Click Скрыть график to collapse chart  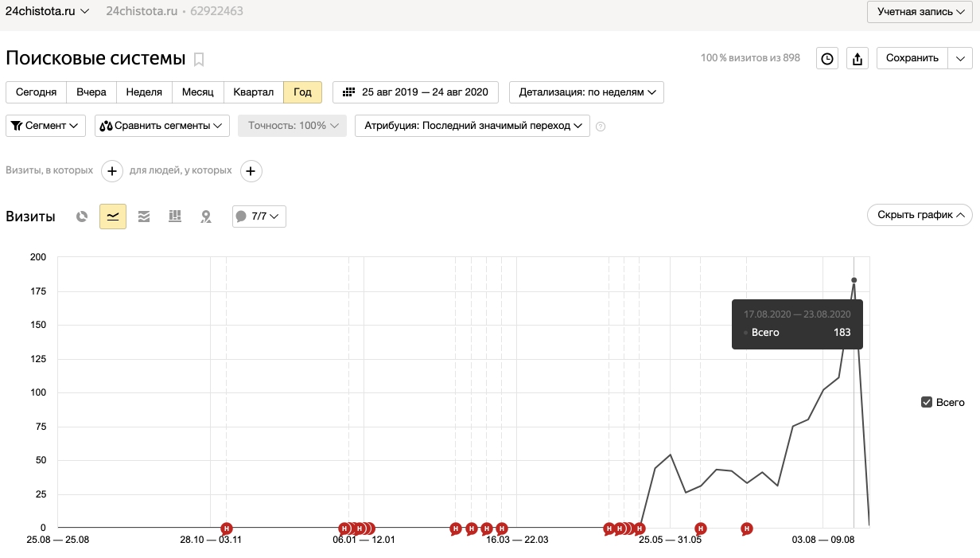(x=920, y=215)
